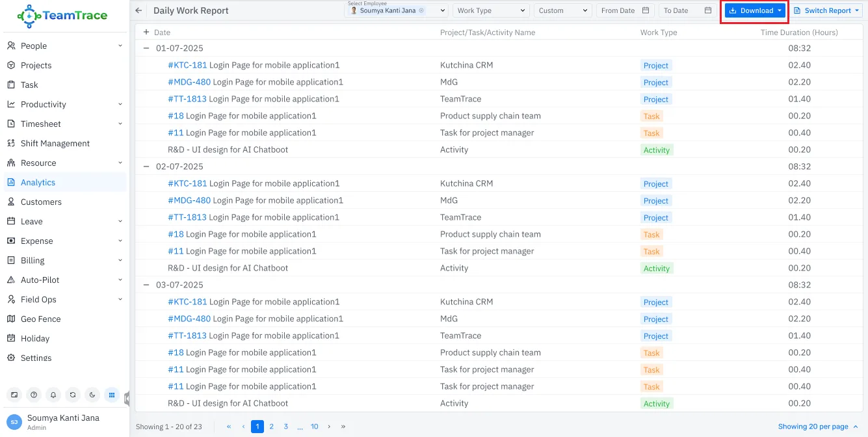Open notifications bell icon
Viewport: 868px width, 437px height.
click(53, 395)
